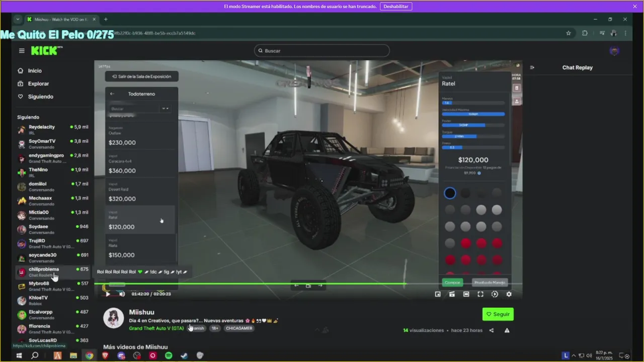
Task: Click the 18+ tag
Action: [215, 328]
